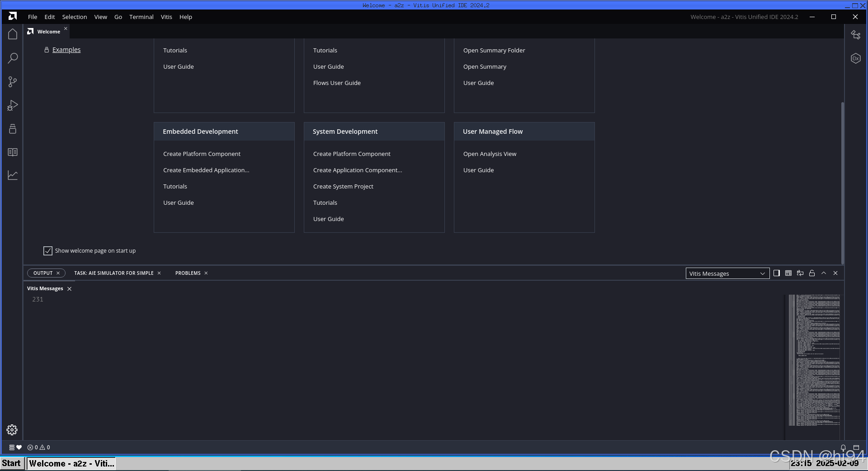Open the hexagon 0x memory inspector icon

(856, 58)
